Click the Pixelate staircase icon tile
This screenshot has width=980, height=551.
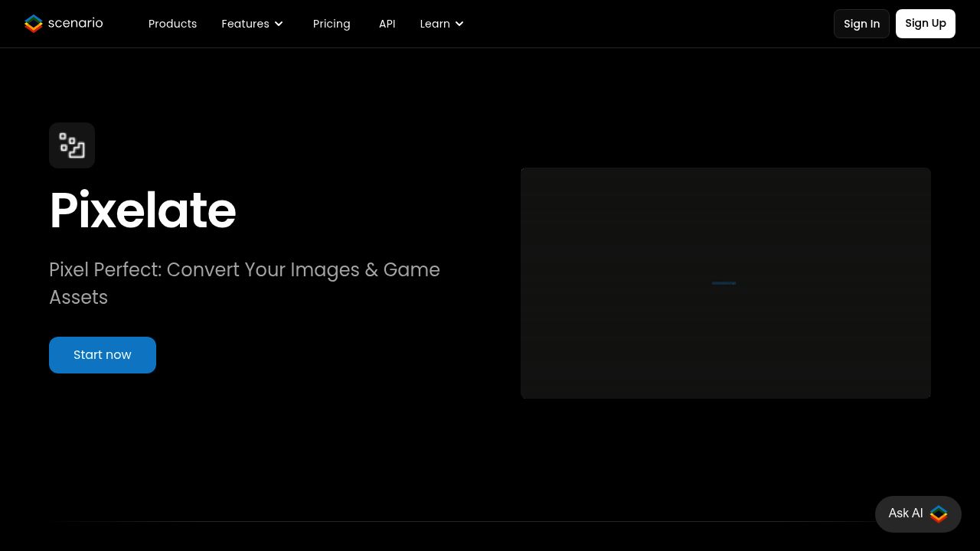(x=72, y=145)
